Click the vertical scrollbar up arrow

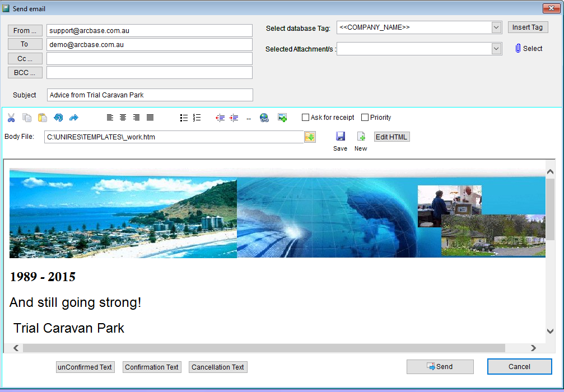coord(550,172)
